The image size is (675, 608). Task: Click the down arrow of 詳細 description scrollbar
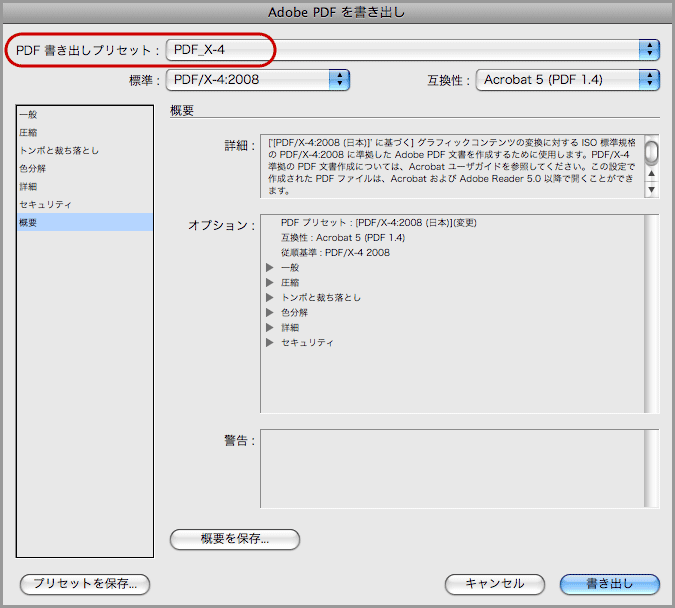point(651,189)
